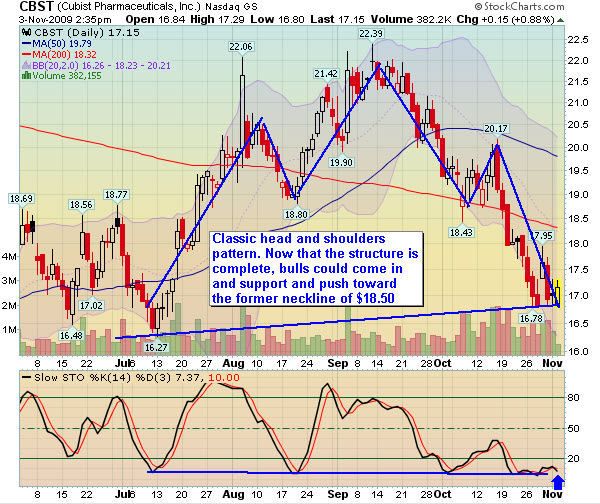Click the volume bars icon in legend

(26, 76)
